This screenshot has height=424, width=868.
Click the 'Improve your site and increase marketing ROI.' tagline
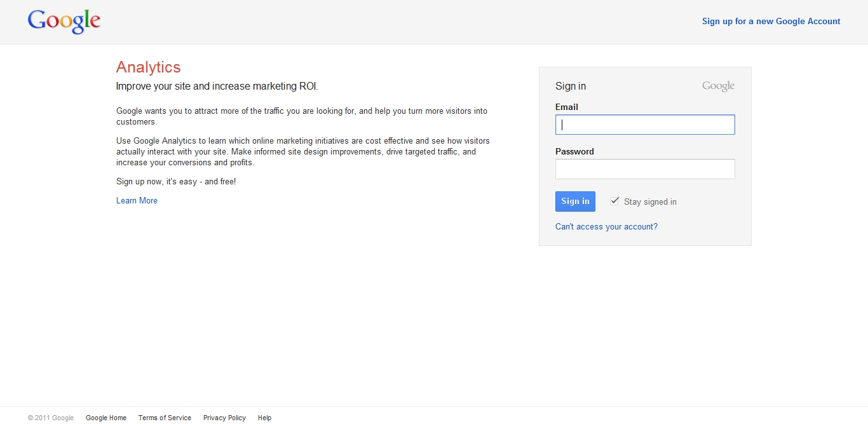tap(217, 86)
